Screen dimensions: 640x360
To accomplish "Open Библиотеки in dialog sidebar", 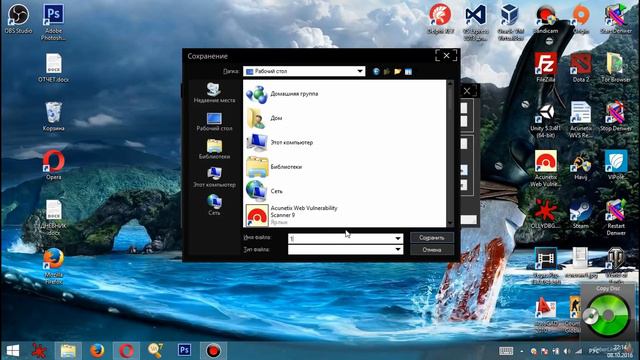I will (x=214, y=149).
